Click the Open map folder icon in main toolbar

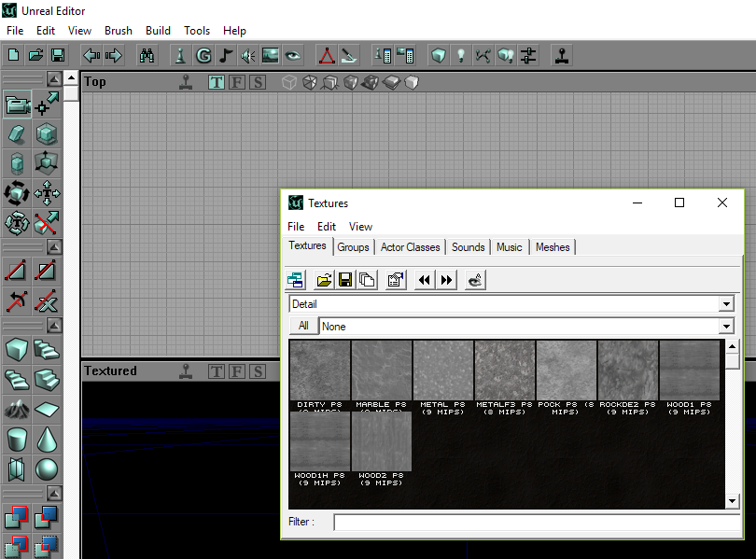[x=35, y=55]
